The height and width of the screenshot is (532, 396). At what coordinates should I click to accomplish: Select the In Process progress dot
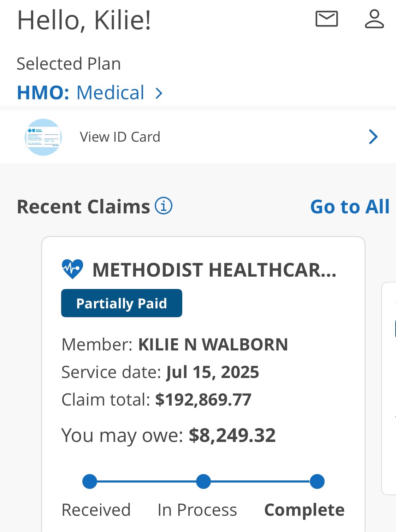[203, 481]
